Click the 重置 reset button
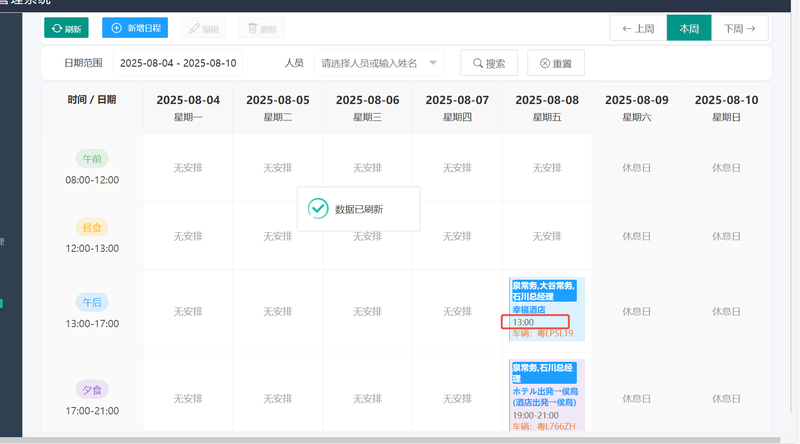The width and height of the screenshot is (800, 444). point(556,63)
